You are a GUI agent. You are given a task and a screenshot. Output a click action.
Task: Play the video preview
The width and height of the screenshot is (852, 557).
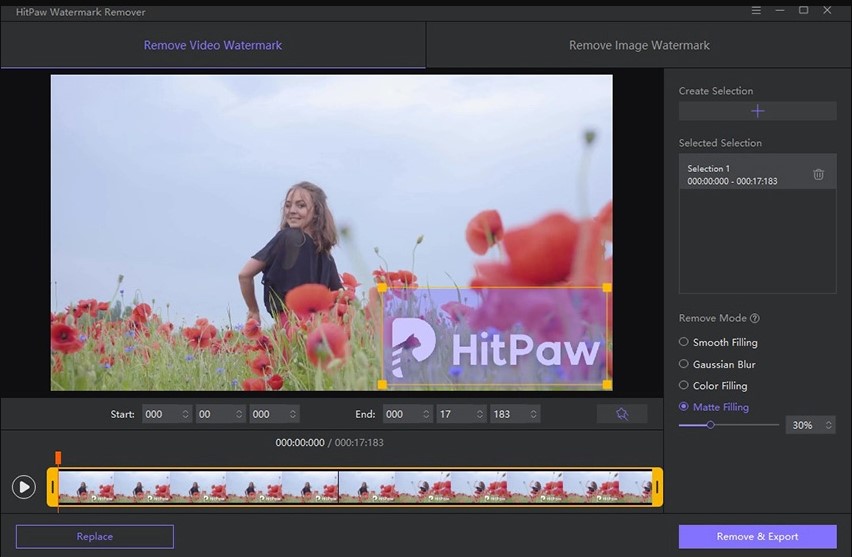click(x=24, y=487)
